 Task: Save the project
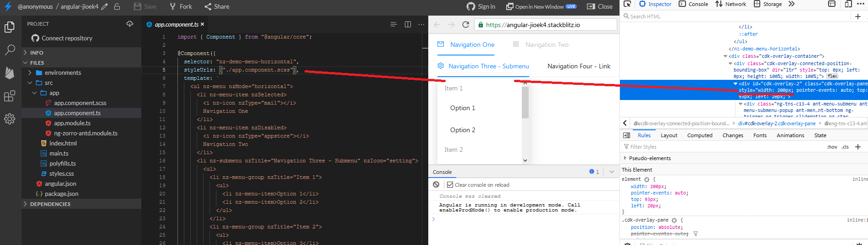(x=145, y=6)
